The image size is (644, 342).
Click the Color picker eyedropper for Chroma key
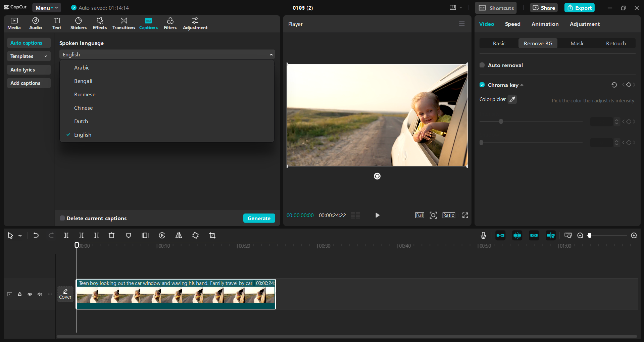coord(512,99)
